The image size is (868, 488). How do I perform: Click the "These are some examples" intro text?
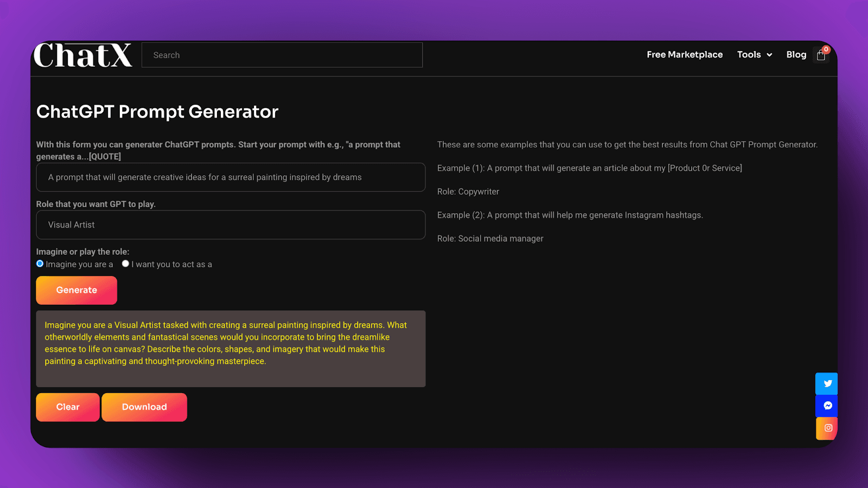628,145
